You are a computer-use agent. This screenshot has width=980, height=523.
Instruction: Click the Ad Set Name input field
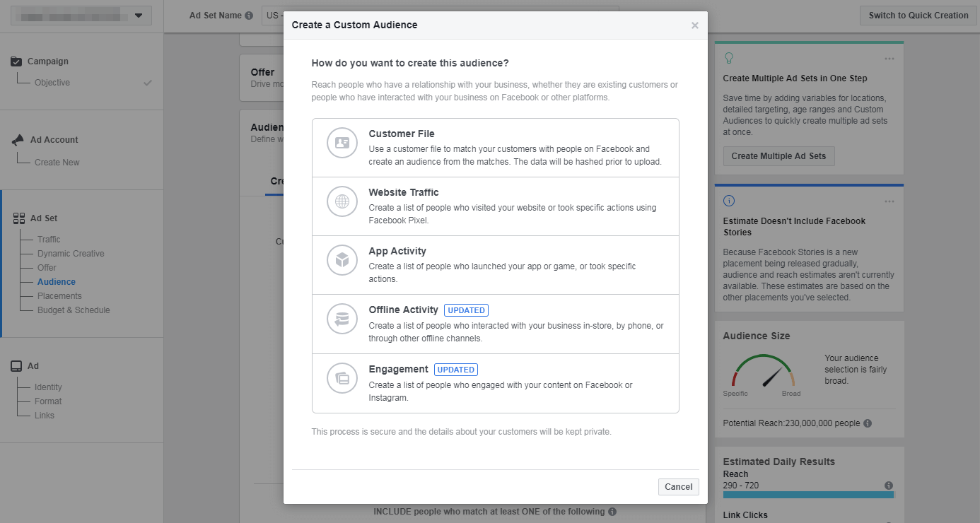point(440,16)
